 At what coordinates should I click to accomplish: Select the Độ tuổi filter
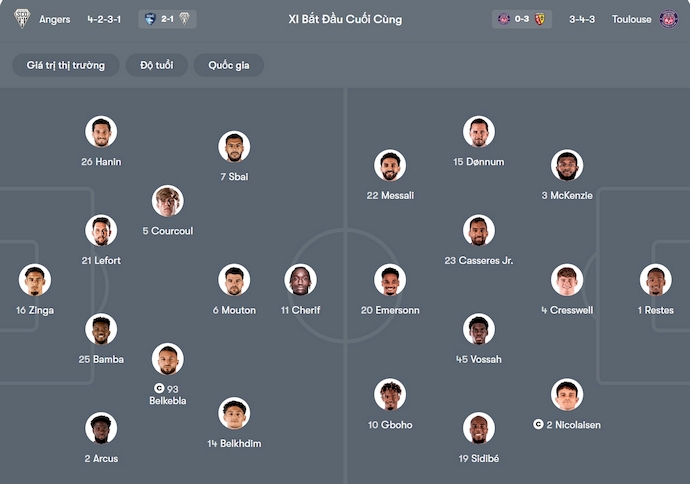[x=157, y=65]
